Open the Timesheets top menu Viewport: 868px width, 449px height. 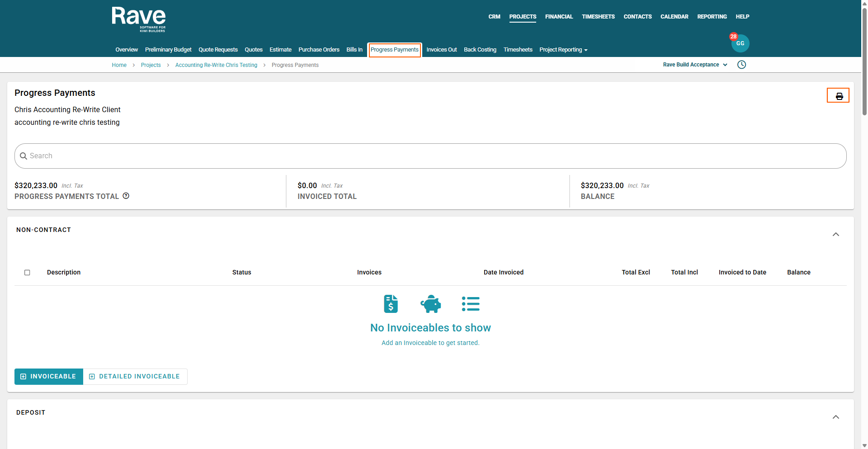[x=598, y=17]
